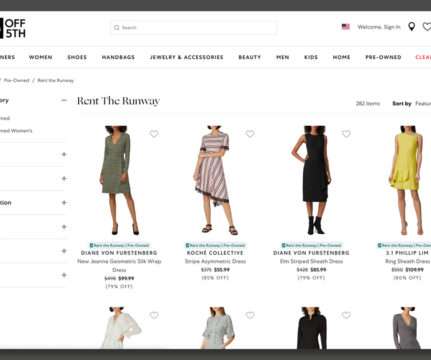This screenshot has width=431, height=360.
Task: Favorite the gray short-sleeve dress in the second row
Action: click(x=250, y=315)
